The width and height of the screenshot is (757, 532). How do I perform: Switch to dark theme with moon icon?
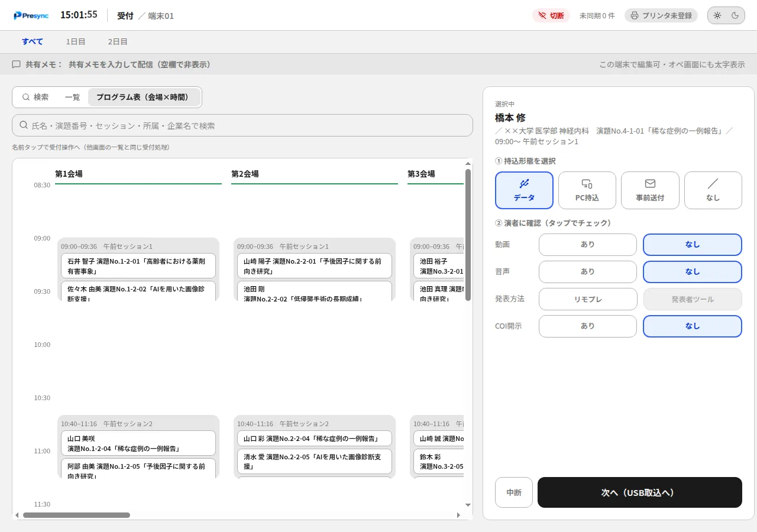(x=735, y=15)
